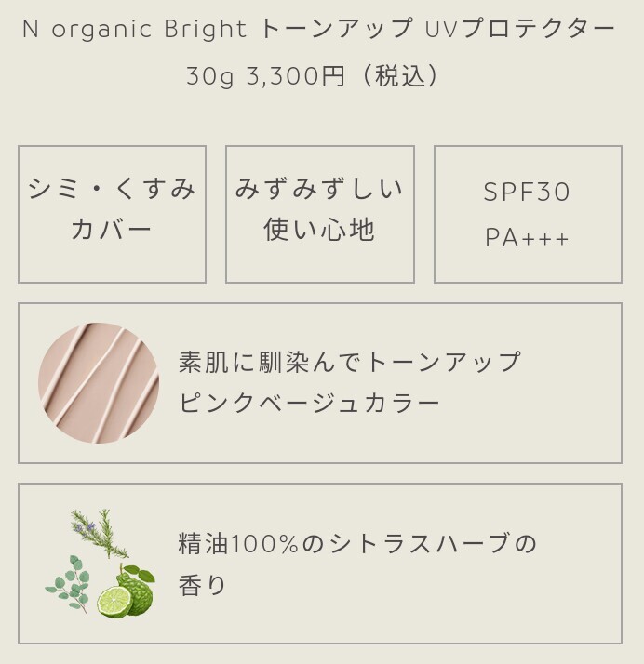The height and width of the screenshot is (664, 644).
Task: Click the 30g 3,300円 price text
Action: coord(265,76)
